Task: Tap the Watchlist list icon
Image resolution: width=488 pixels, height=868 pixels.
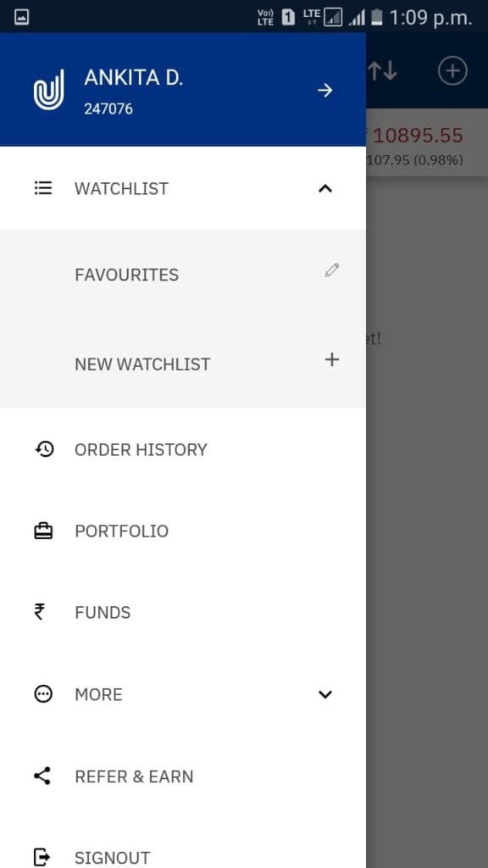Action: 43,188
